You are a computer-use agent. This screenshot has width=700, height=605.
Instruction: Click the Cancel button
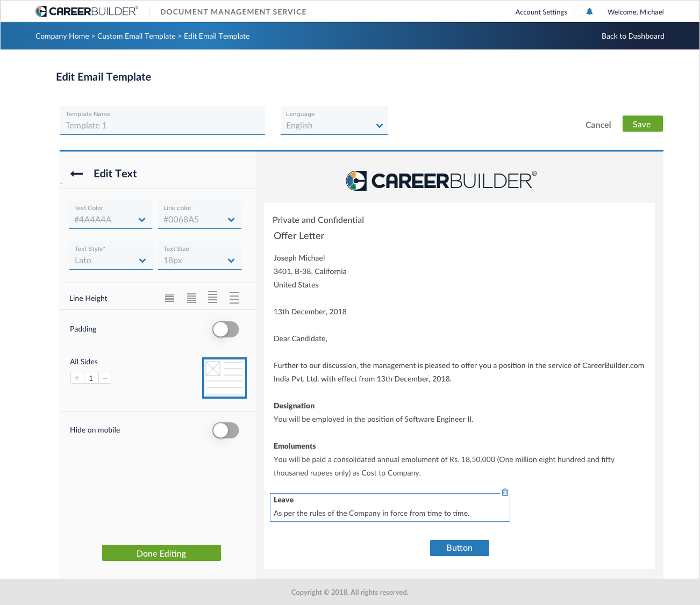(598, 125)
